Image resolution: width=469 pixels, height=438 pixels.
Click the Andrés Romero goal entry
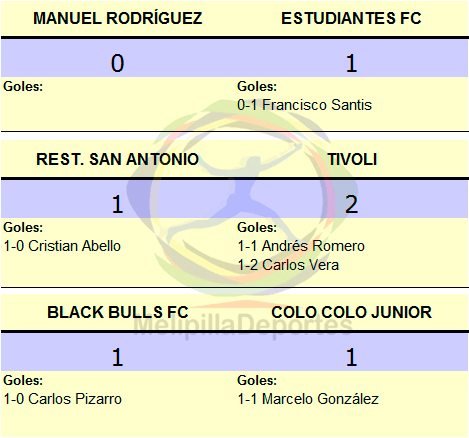[301, 246]
